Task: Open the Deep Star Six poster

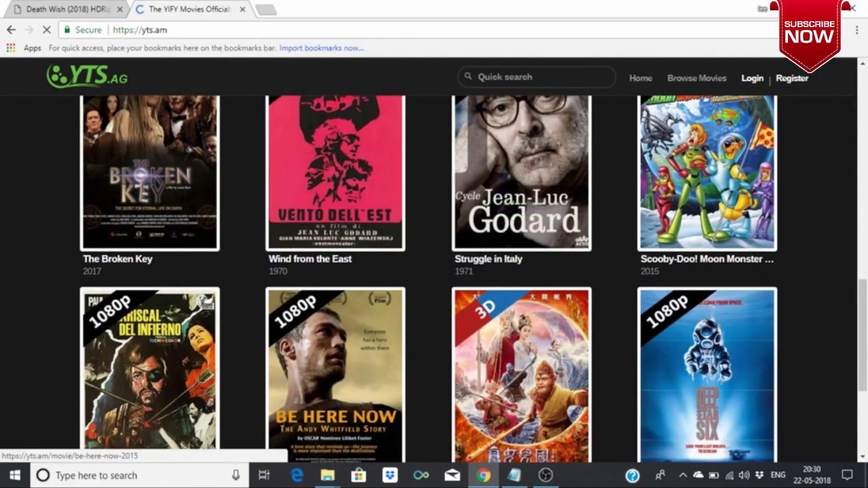Action: click(x=707, y=375)
